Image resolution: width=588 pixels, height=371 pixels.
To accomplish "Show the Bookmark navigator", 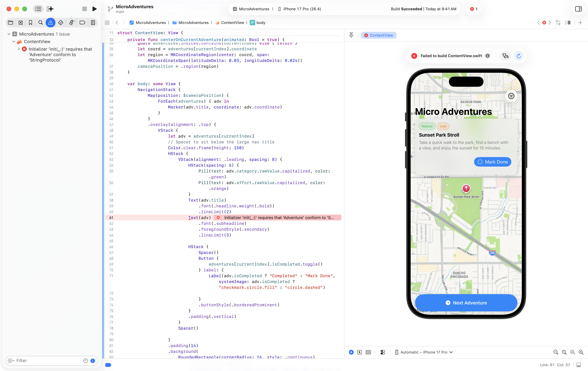I will click(30, 23).
